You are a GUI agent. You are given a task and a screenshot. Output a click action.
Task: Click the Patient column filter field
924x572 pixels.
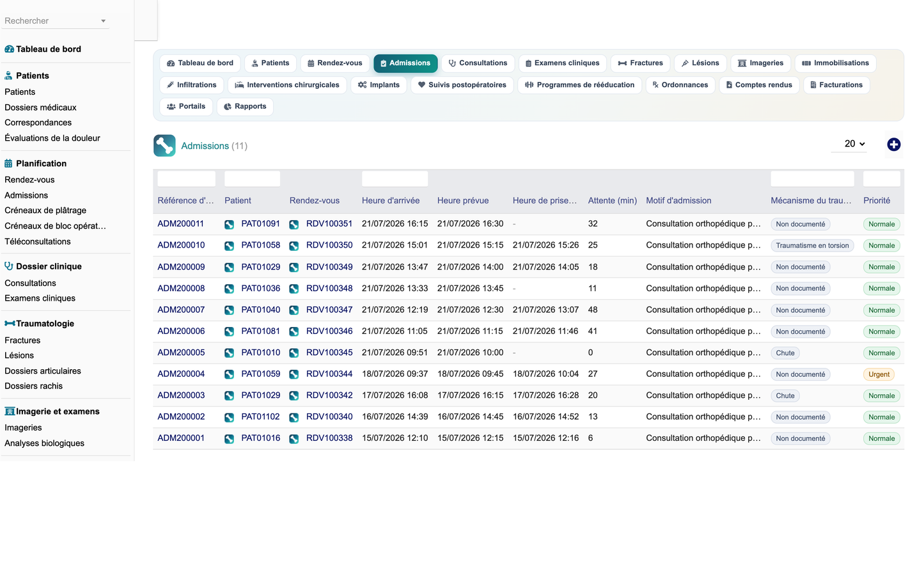(252, 179)
